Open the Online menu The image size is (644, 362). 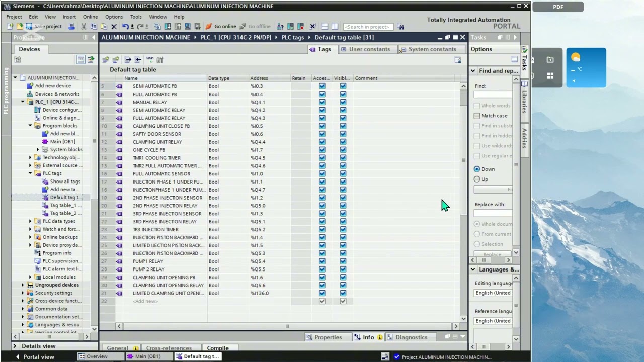click(90, 17)
